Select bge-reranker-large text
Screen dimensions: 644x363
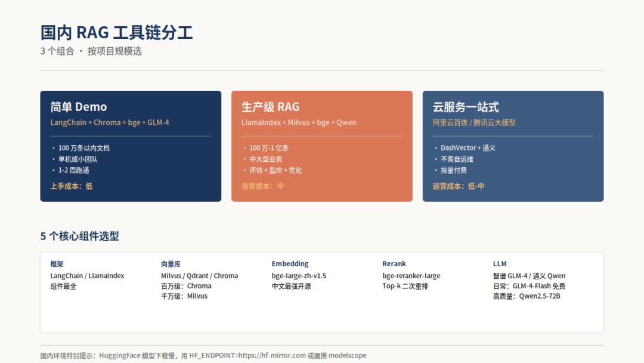(411, 276)
